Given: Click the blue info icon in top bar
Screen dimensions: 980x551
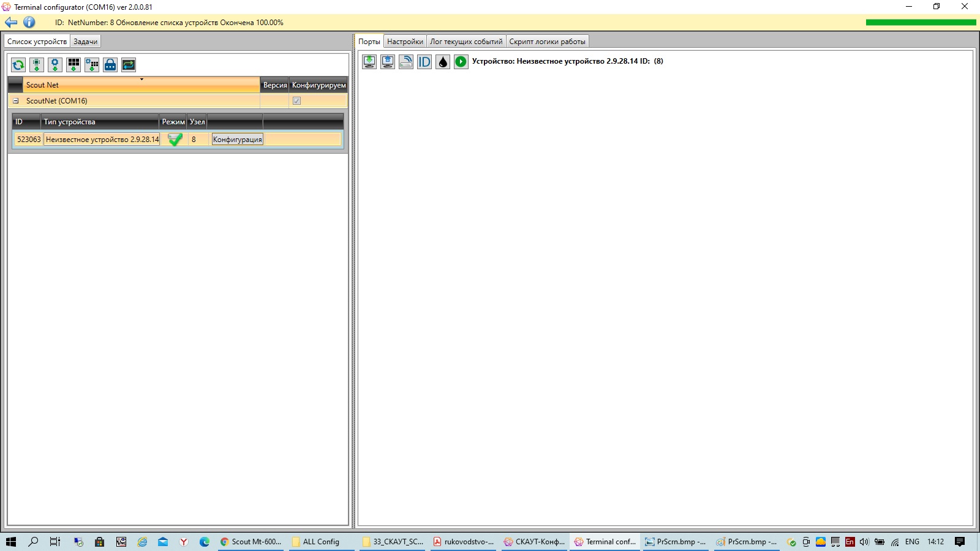Looking at the screenshot, I should (x=29, y=23).
